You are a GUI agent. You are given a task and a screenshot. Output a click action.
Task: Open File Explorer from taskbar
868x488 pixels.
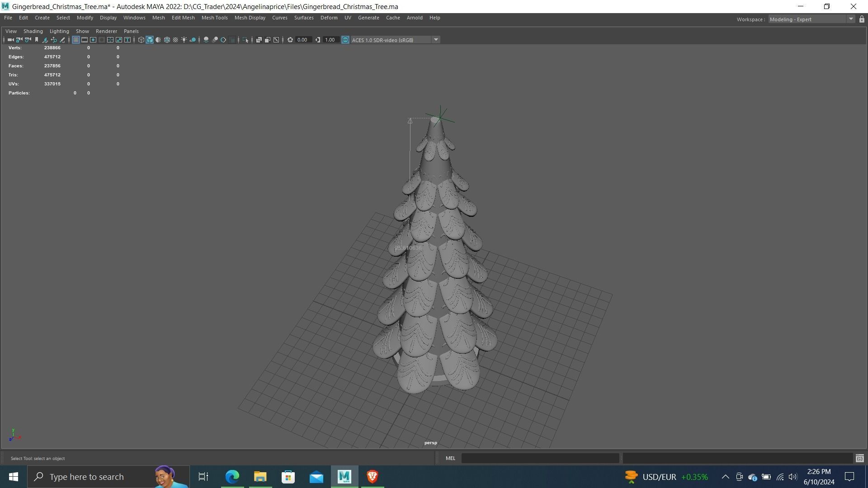point(260,477)
